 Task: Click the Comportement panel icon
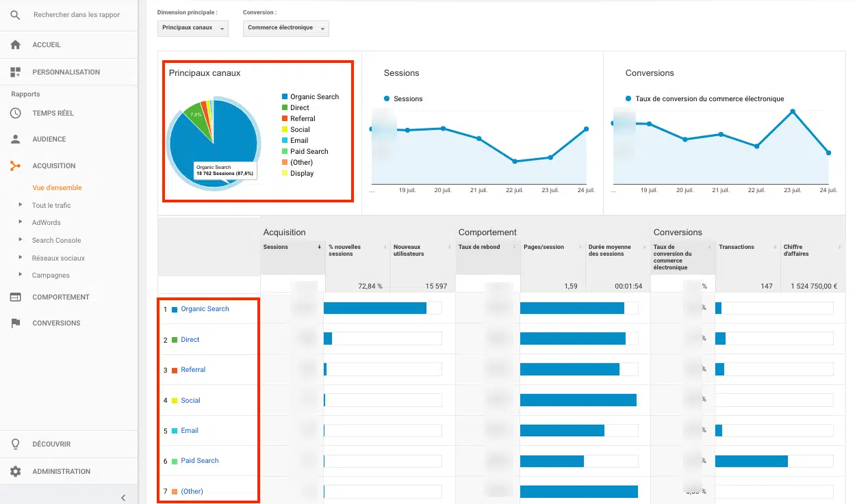click(x=16, y=297)
